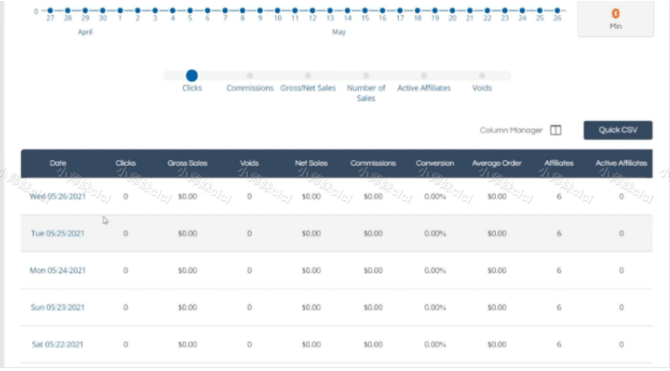Sort by the Conversion column header
Viewport: 670px width, 371px height.
tap(435, 163)
